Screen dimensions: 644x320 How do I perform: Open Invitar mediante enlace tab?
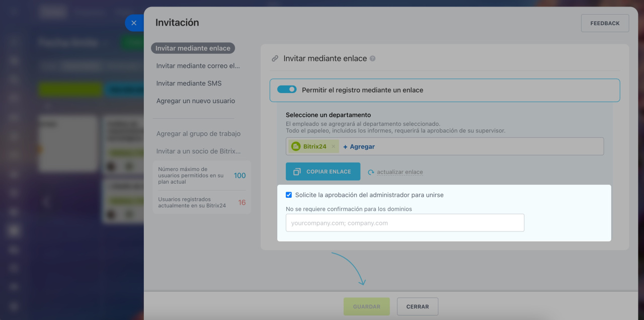[x=193, y=48]
